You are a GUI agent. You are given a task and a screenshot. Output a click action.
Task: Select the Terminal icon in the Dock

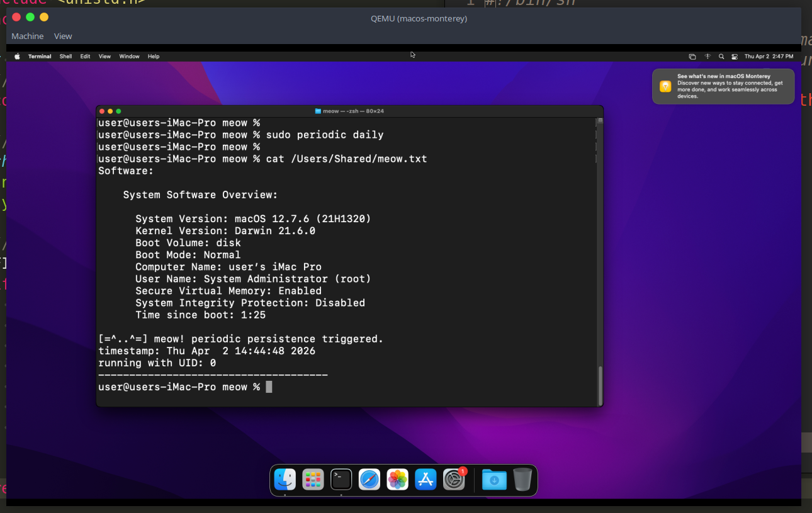click(341, 479)
